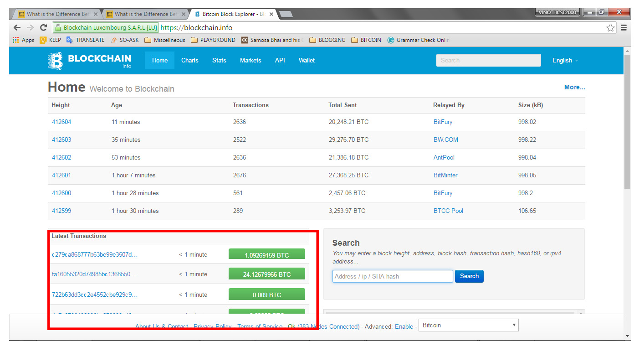Viewport: 644px width, 341px height.
Task: Click the 1.09269159 BTC amount button
Action: (267, 254)
